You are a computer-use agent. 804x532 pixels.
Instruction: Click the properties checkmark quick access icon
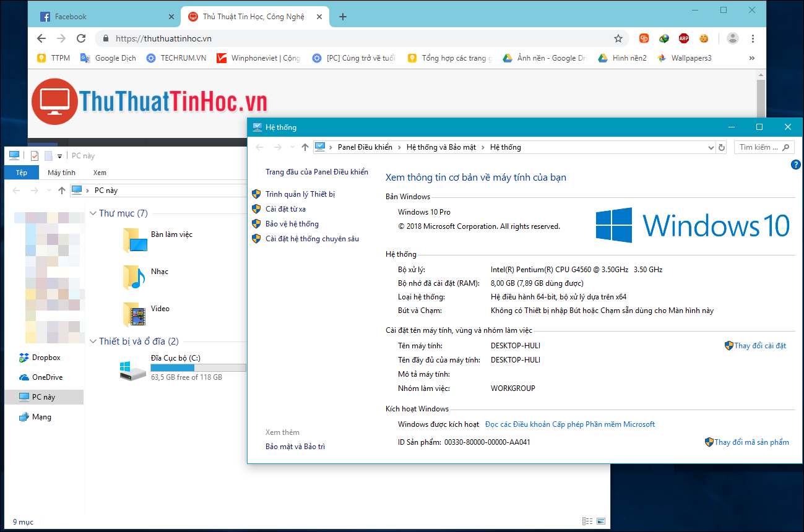[x=35, y=156]
